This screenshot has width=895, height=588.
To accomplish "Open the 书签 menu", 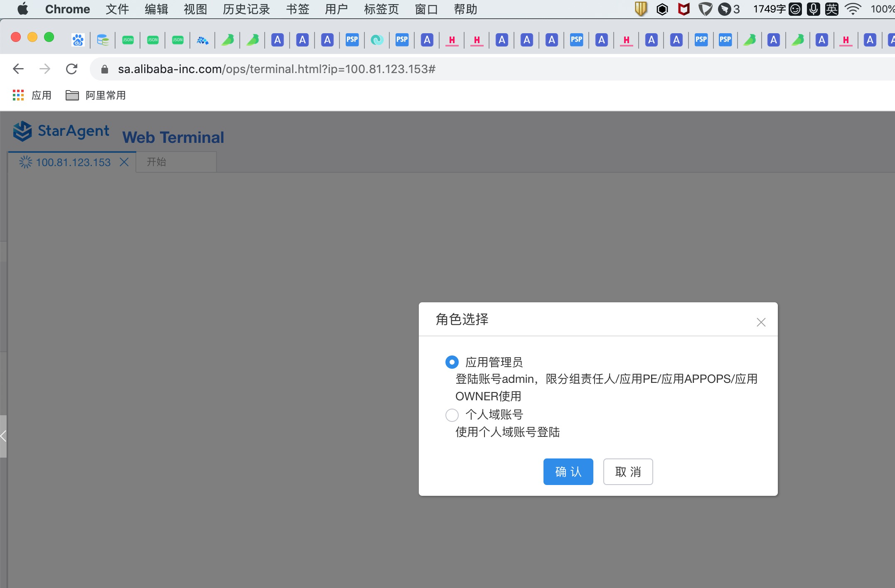I will (297, 9).
